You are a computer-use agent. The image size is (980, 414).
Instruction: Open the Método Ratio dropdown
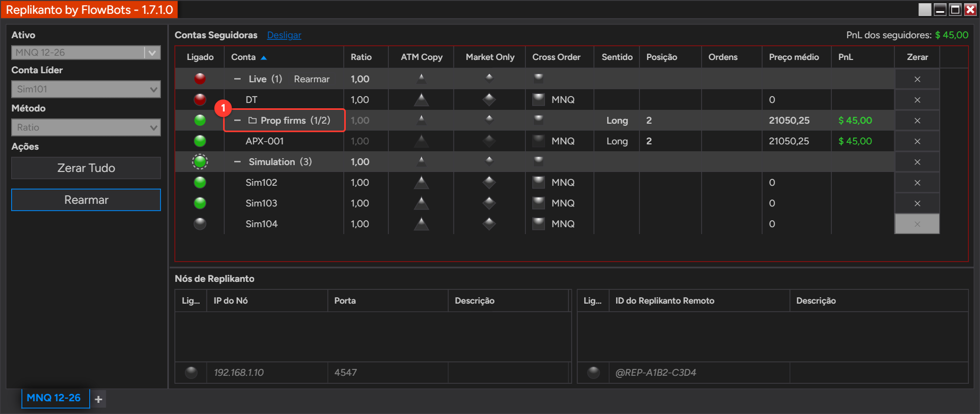click(x=86, y=127)
